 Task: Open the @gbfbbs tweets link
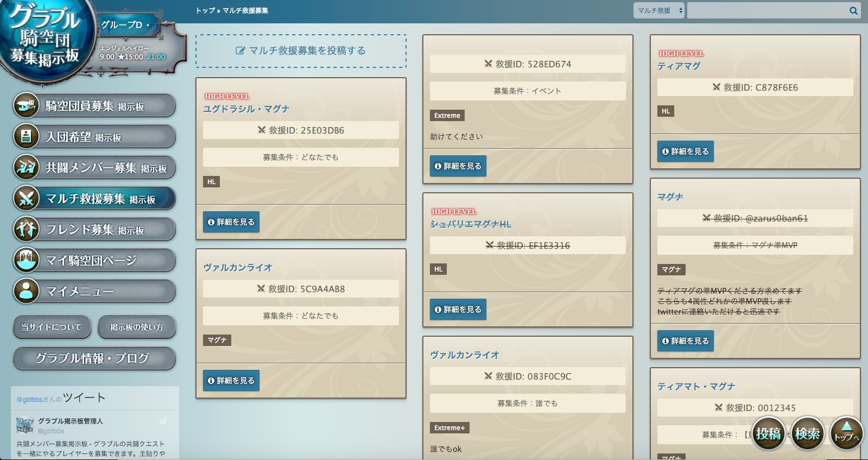29,399
